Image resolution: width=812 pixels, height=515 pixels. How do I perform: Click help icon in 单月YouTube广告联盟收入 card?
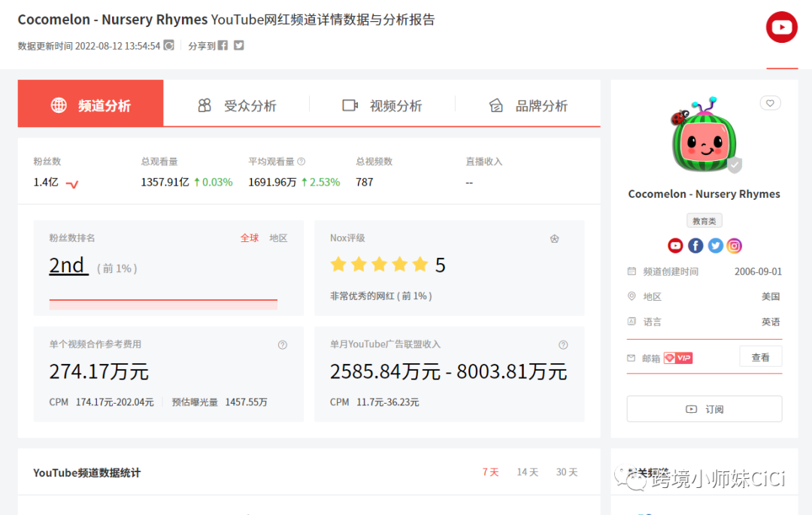(563, 345)
